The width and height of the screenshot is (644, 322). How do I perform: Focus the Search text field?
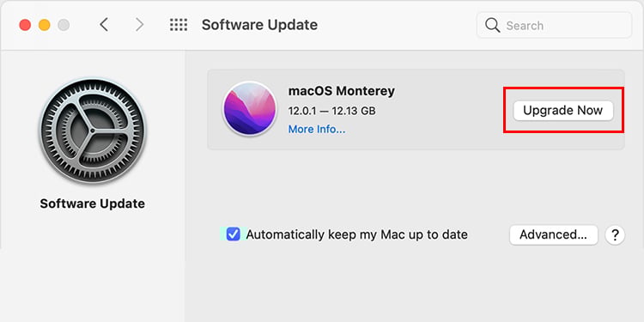(x=554, y=26)
